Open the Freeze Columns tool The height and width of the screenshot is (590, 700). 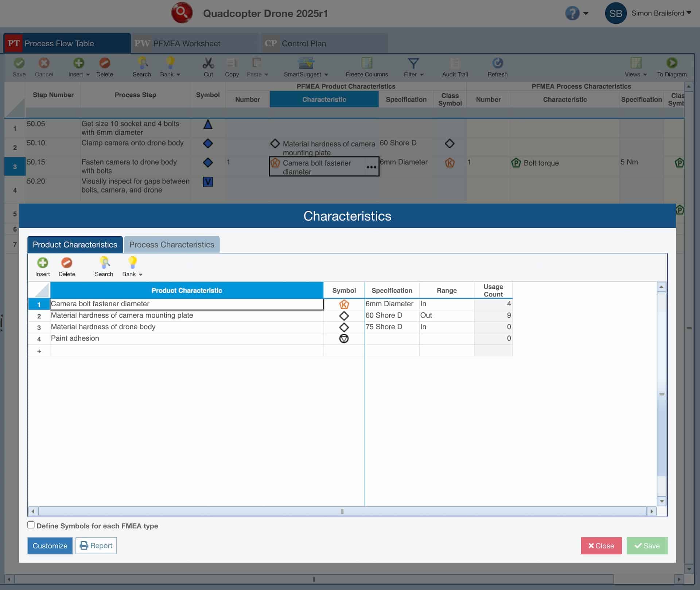tap(366, 67)
